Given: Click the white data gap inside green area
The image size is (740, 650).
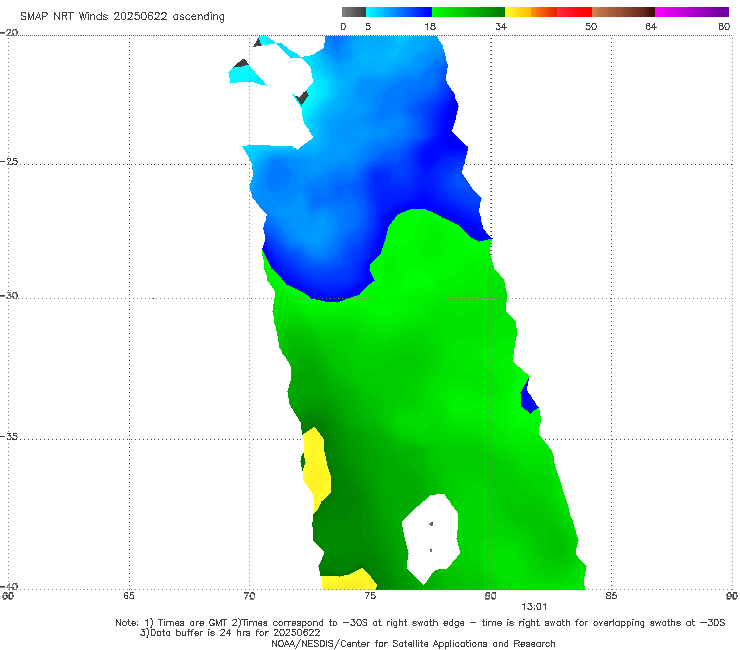Looking at the screenshot, I should click(x=431, y=538).
